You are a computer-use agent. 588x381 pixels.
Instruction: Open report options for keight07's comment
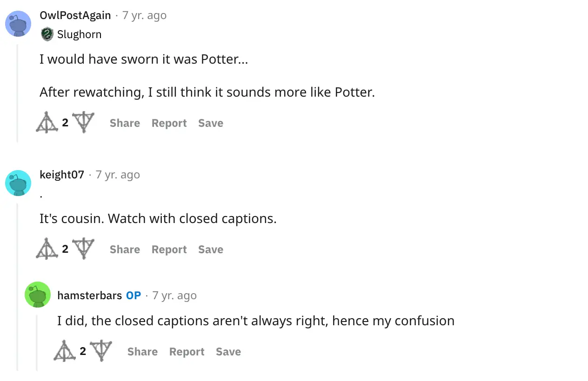169,250
